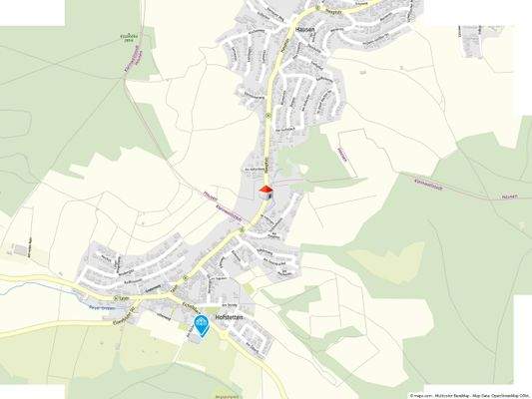Open the ODbL license link

tap(524, 396)
